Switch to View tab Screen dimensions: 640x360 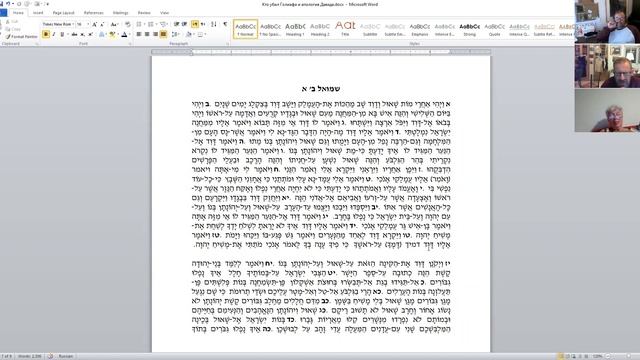pyautogui.click(x=164, y=13)
